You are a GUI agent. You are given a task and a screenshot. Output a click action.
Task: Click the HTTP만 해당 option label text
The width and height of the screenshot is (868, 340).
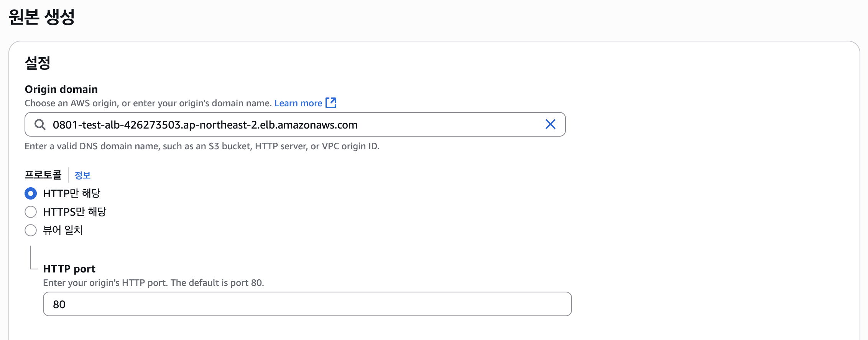tap(71, 193)
